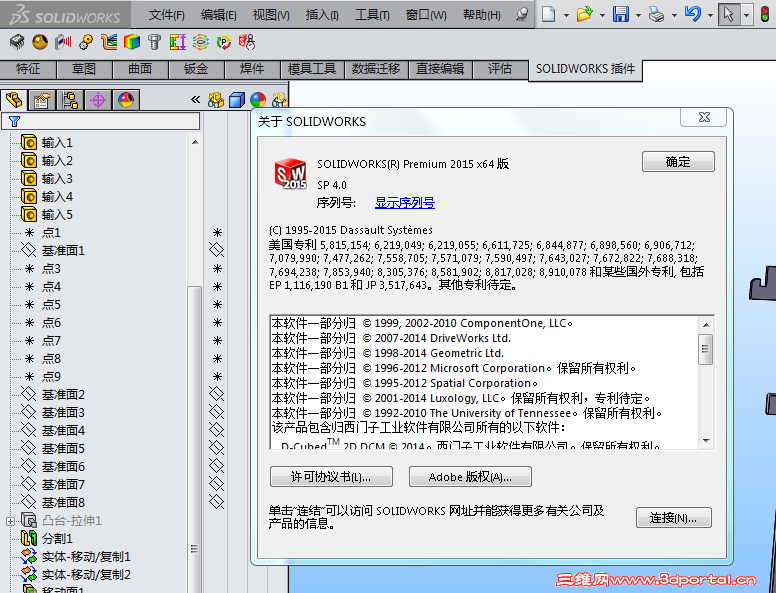The width and height of the screenshot is (776, 593).
Task: Toggle 点7 visibility in display pane
Action: point(217,341)
